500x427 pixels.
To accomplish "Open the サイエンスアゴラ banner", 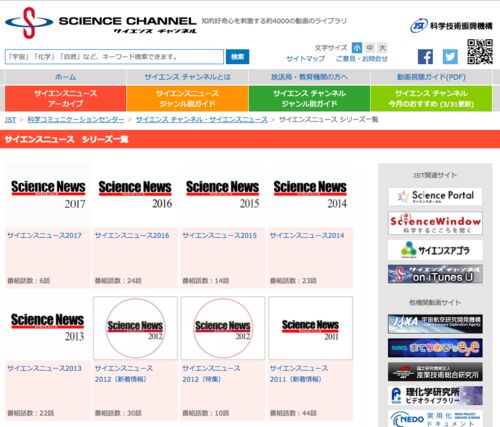I will coord(435,250).
